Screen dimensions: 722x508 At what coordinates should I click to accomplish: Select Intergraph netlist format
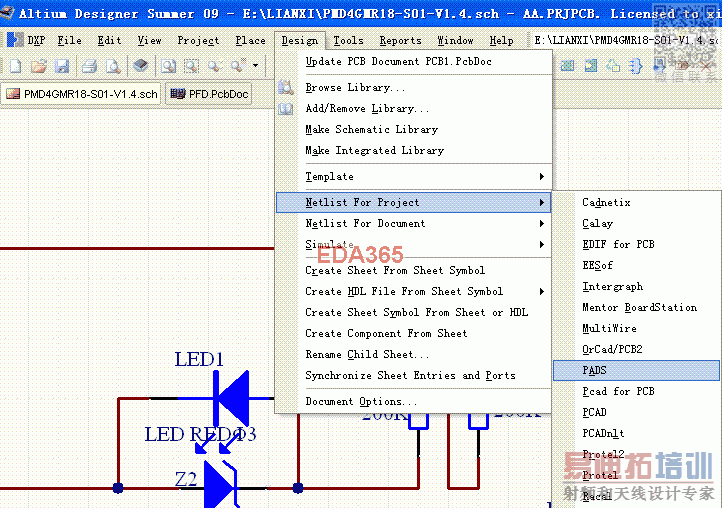[636, 286]
